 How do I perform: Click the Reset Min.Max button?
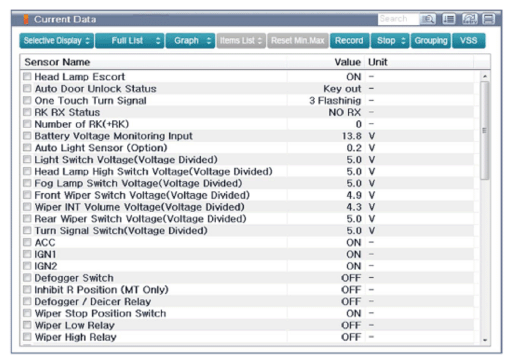point(298,41)
